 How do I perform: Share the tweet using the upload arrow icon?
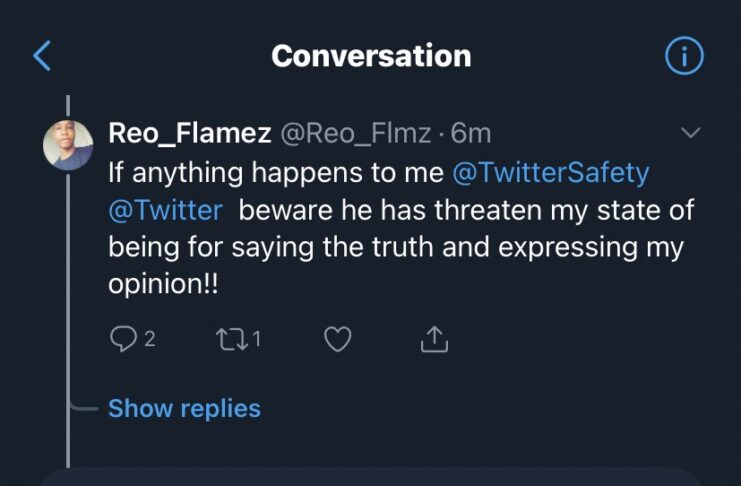(x=434, y=340)
